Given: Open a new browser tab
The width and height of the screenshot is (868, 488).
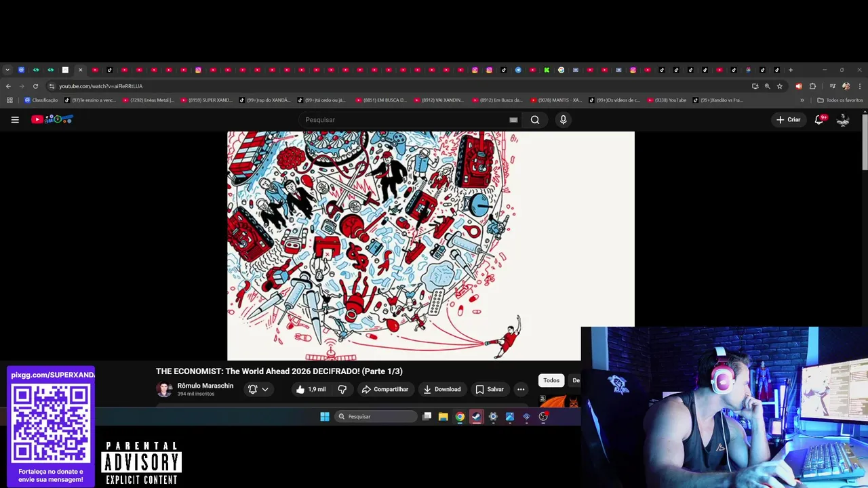Looking at the screenshot, I should tap(791, 70).
